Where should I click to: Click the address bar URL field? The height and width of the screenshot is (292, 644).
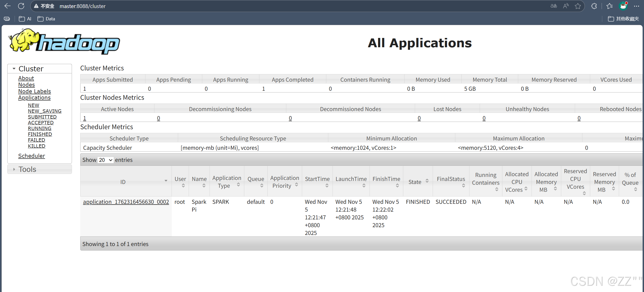pyautogui.click(x=201, y=6)
